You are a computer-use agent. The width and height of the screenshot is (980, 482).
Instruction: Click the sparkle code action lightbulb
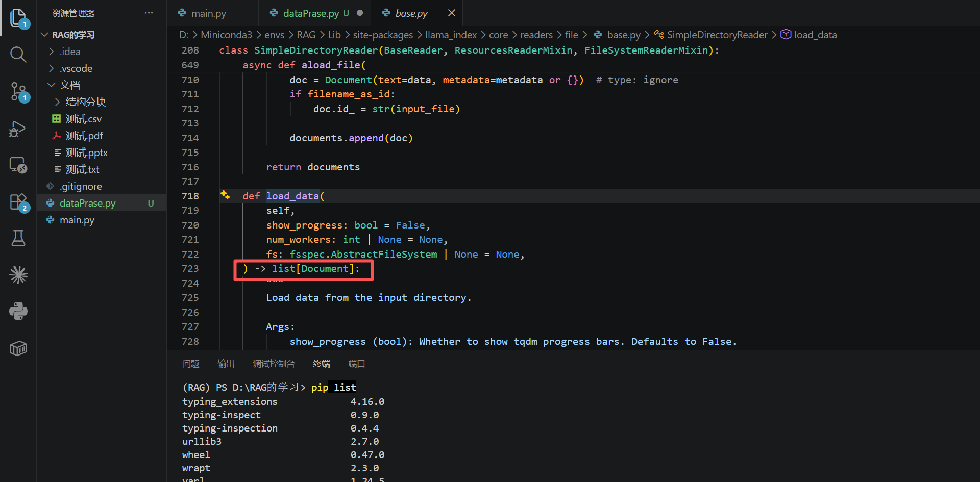[225, 195]
